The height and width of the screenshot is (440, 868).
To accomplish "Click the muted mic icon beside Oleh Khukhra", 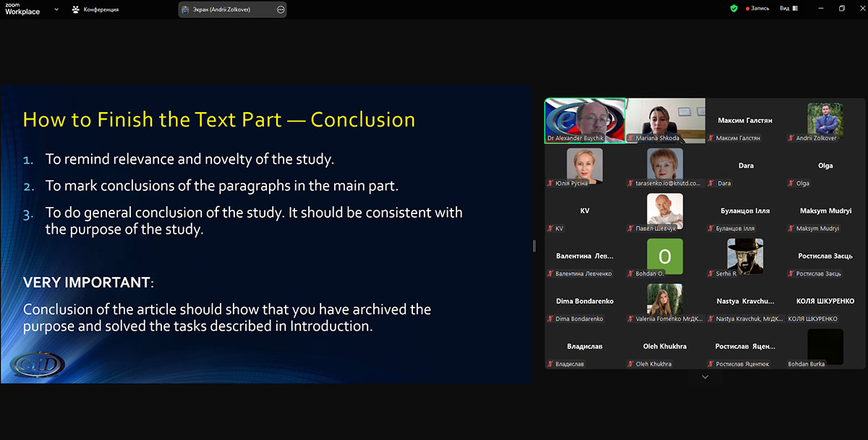I will pos(631,364).
